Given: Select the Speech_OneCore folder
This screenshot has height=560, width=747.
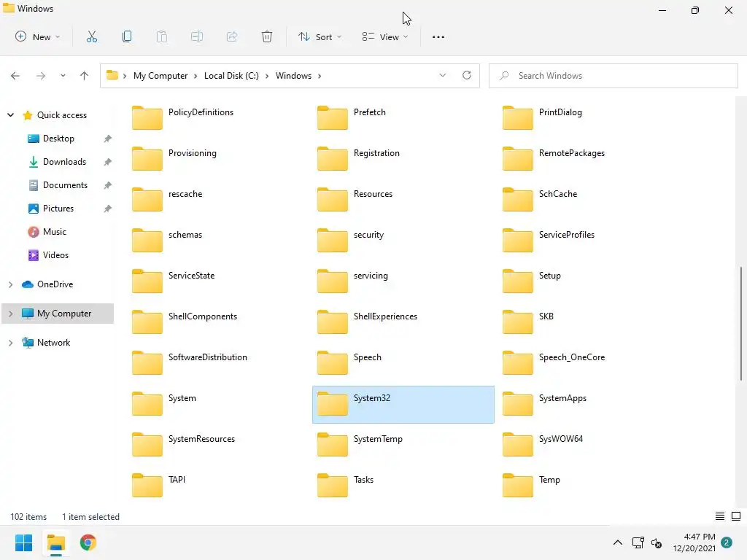Looking at the screenshot, I should pyautogui.click(x=554, y=363).
